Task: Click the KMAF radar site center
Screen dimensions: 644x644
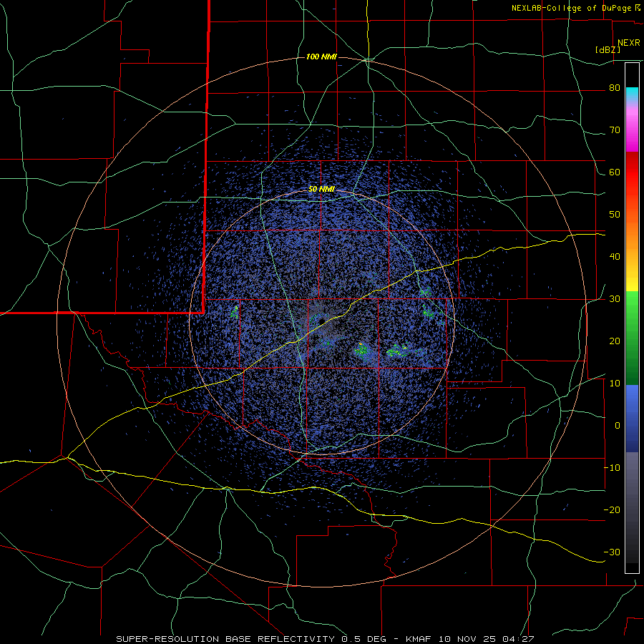Action: pos(321,321)
